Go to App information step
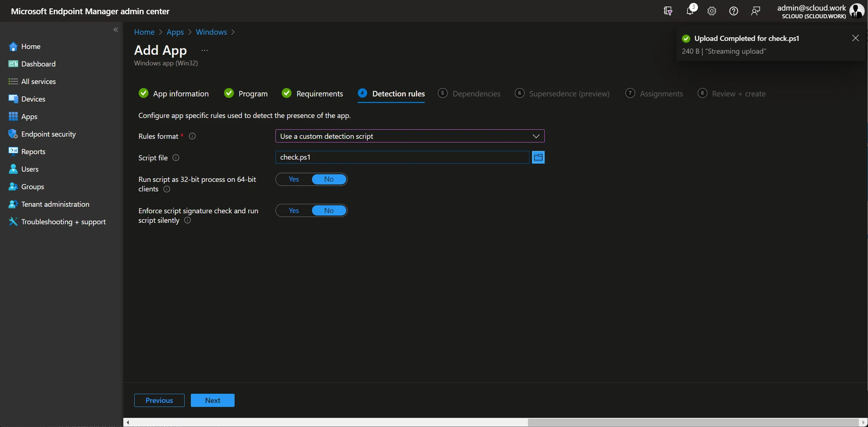This screenshot has height=427, width=868. click(x=174, y=94)
